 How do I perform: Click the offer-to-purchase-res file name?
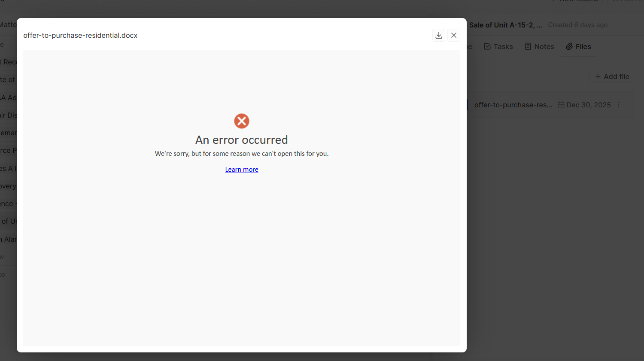coord(513,104)
